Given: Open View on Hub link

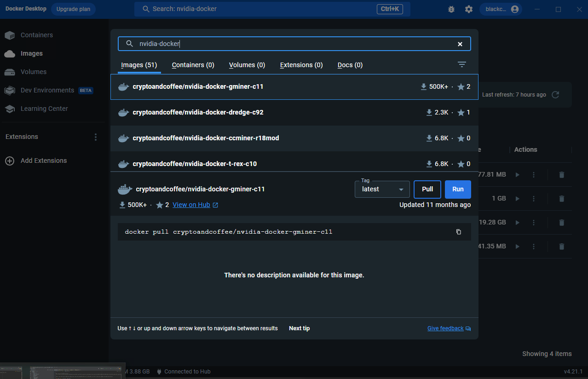Looking at the screenshot, I should point(191,205).
